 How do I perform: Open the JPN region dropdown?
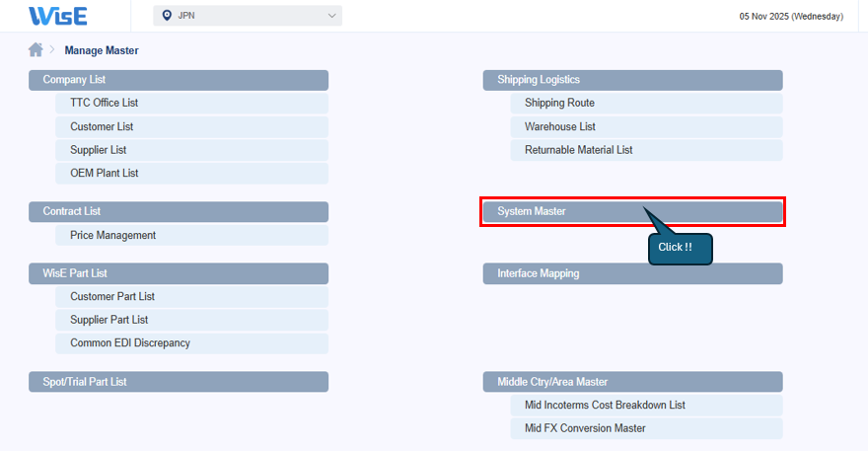(248, 16)
